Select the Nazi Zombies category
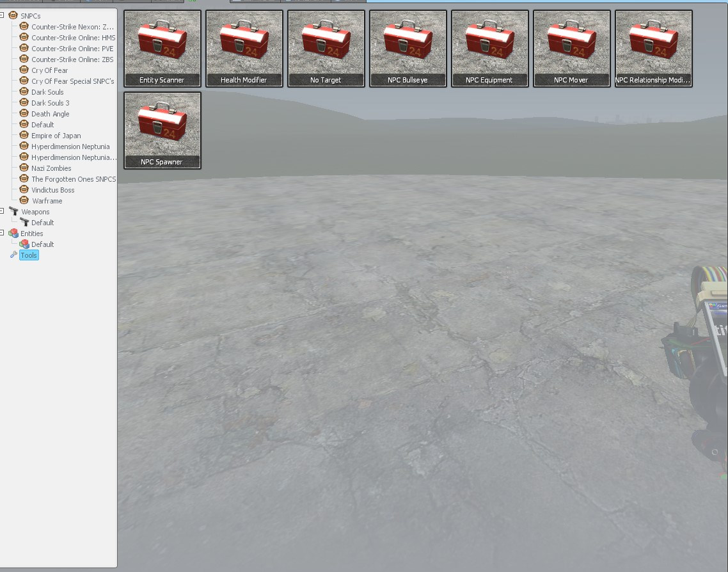Image resolution: width=728 pixels, height=572 pixels. click(51, 168)
